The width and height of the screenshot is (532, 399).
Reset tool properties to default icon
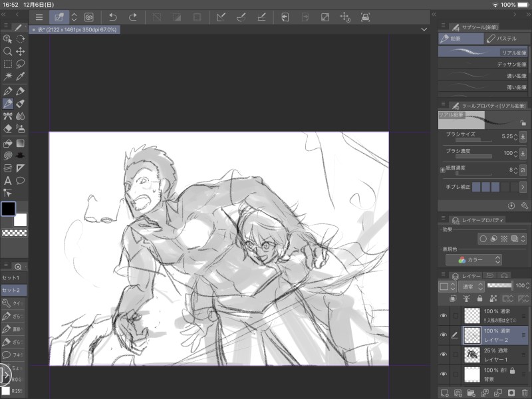click(511, 205)
